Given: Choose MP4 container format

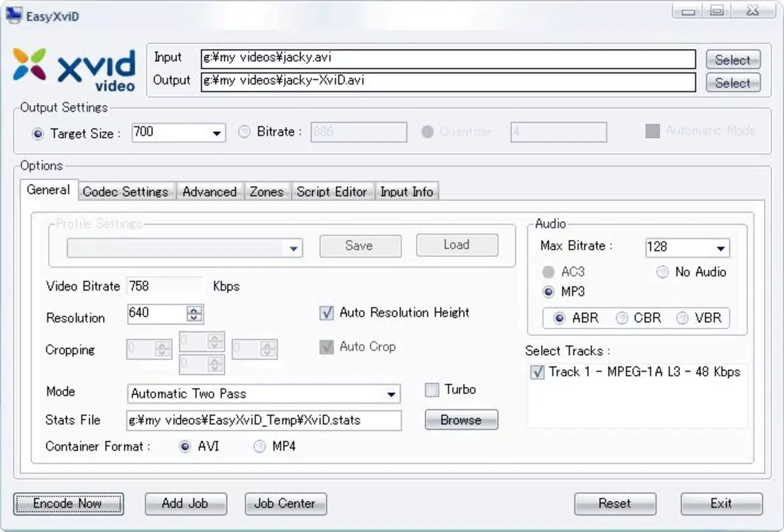Looking at the screenshot, I should [x=260, y=446].
